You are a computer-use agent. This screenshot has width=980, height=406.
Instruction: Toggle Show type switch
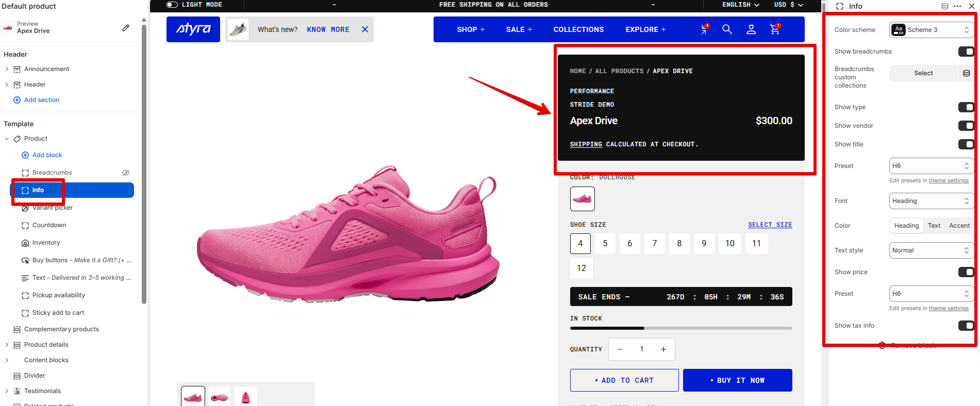[966, 107]
